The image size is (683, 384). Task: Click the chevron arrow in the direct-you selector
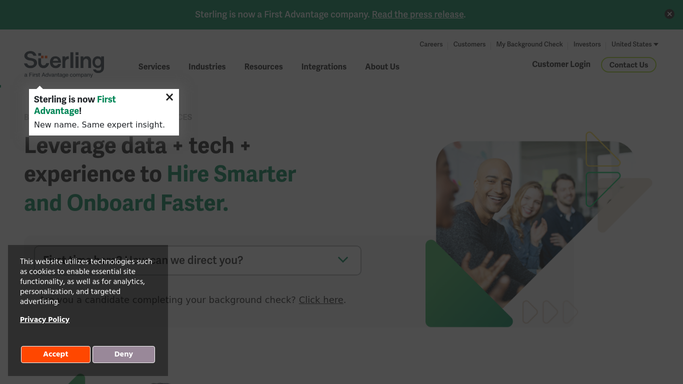point(343,260)
